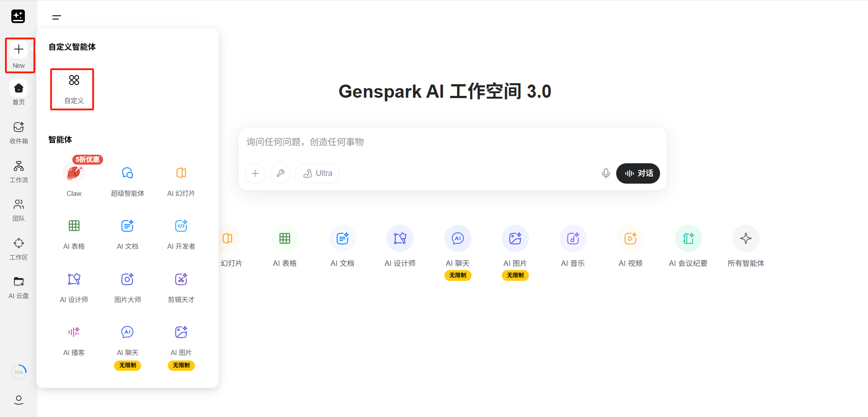Open the Ultra model selector
868x417 pixels.
click(317, 173)
